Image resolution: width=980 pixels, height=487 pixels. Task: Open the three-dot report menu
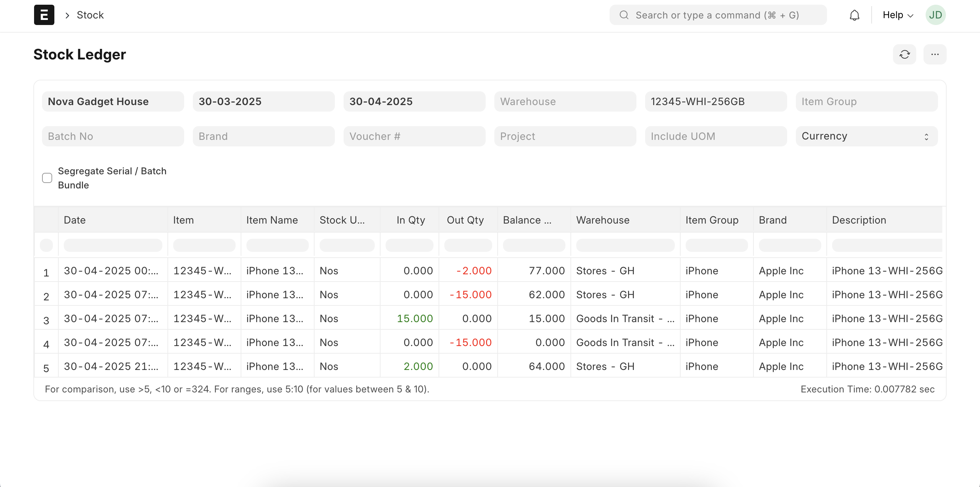pyautogui.click(x=935, y=54)
